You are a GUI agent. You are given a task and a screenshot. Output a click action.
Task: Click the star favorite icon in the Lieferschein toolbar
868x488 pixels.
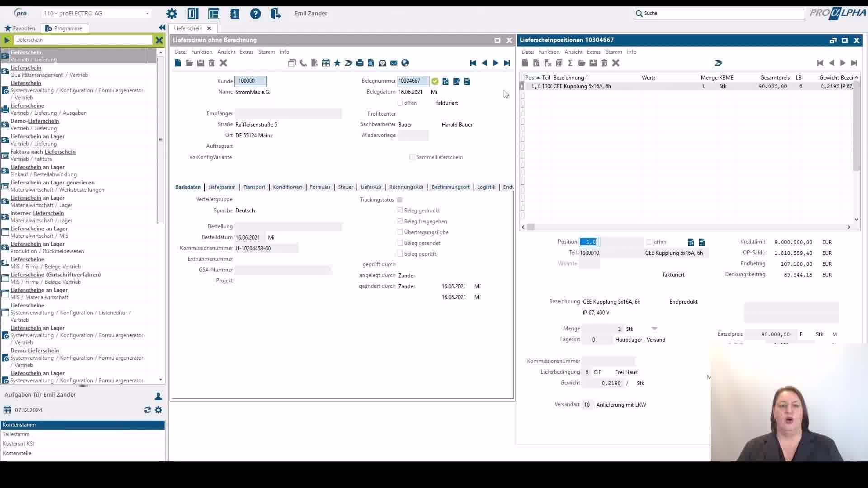pyautogui.click(x=337, y=63)
